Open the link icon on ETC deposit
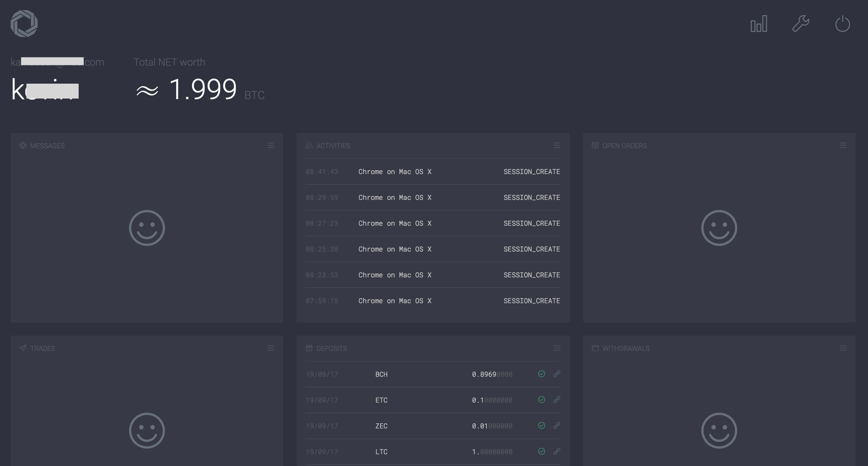The height and width of the screenshot is (466, 868). [x=557, y=400]
